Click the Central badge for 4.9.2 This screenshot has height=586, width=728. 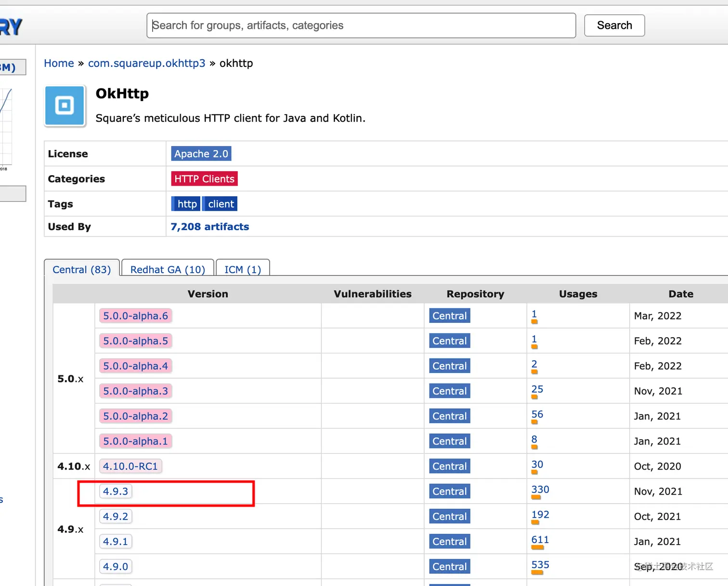click(x=450, y=516)
